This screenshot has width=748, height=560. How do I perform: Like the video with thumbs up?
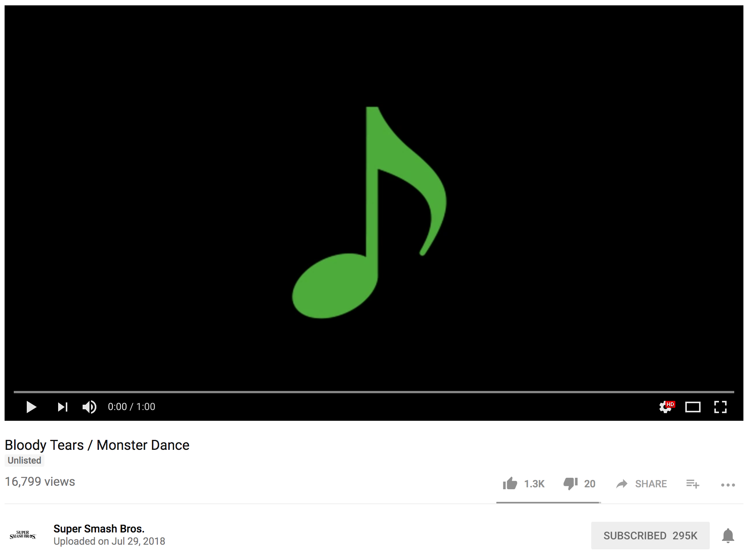point(510,483)
